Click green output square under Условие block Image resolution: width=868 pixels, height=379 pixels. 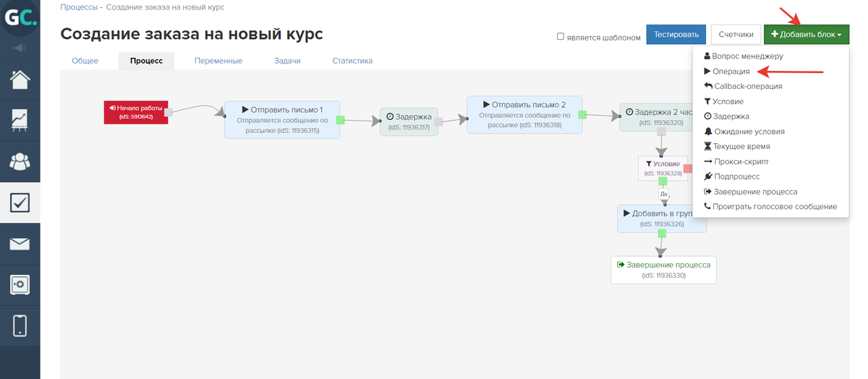663,182
